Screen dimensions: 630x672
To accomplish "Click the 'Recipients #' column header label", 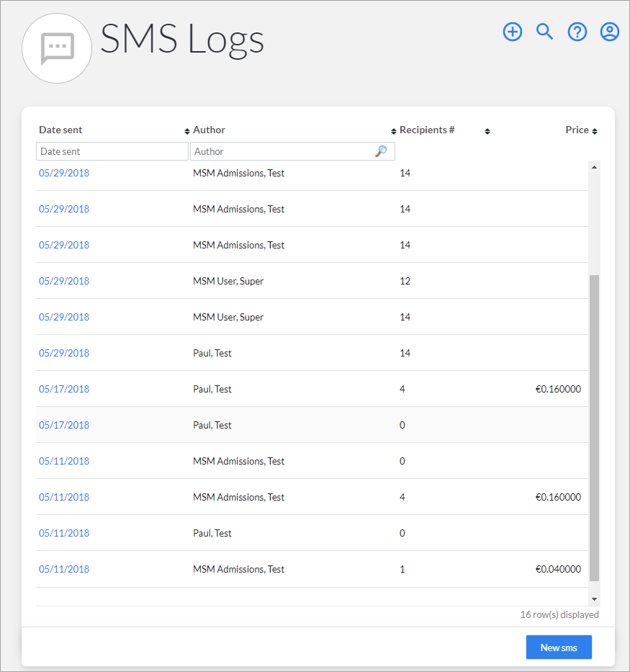I will (x=427, y=130).
